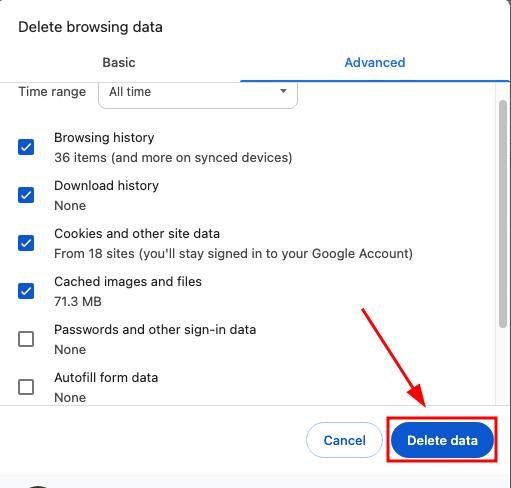Click the dropdown arrow beside All time
511x488 pixels.
[283, 91]
